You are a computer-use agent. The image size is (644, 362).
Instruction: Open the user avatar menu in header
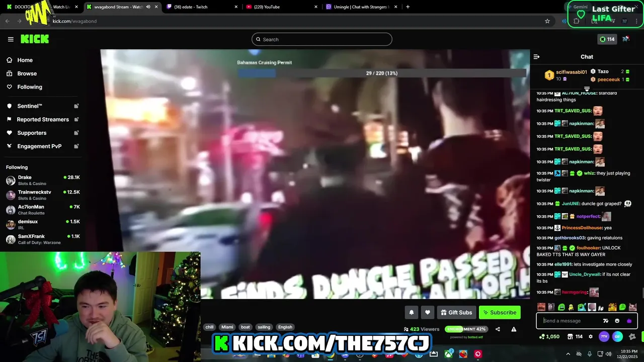626,39
